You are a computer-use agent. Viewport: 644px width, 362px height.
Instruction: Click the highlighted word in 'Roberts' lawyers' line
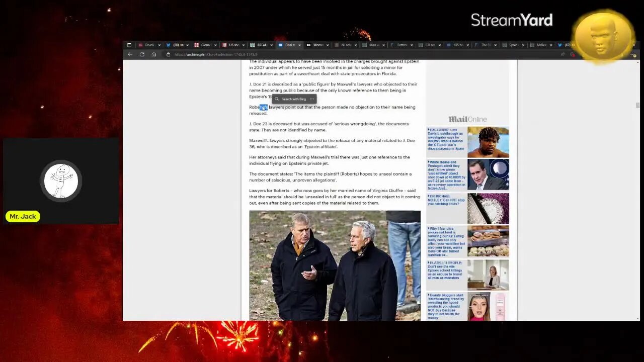(264, 107)
